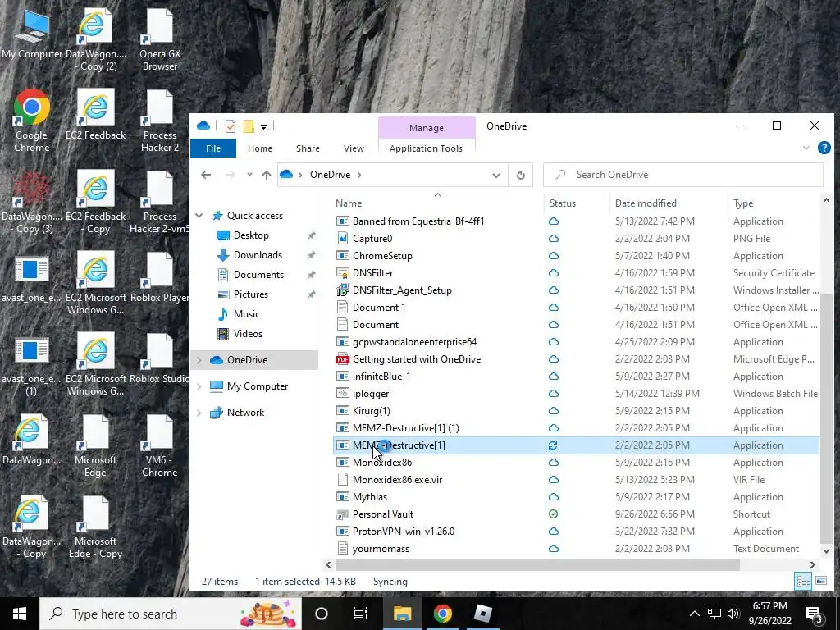Refresh the OneDrive folder
This screenshot has height=630, width=840.
click(x=520, y=176)
